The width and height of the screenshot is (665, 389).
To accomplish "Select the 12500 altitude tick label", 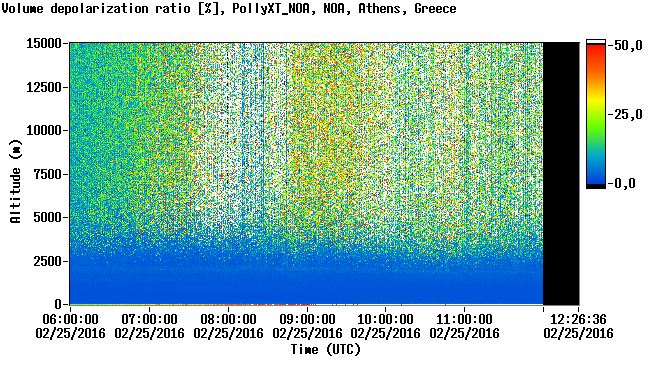I will coord(44,87).
